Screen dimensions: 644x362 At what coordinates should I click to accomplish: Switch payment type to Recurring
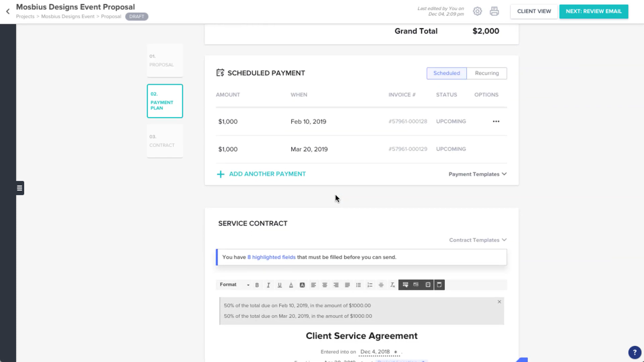[x=487, y=73]
